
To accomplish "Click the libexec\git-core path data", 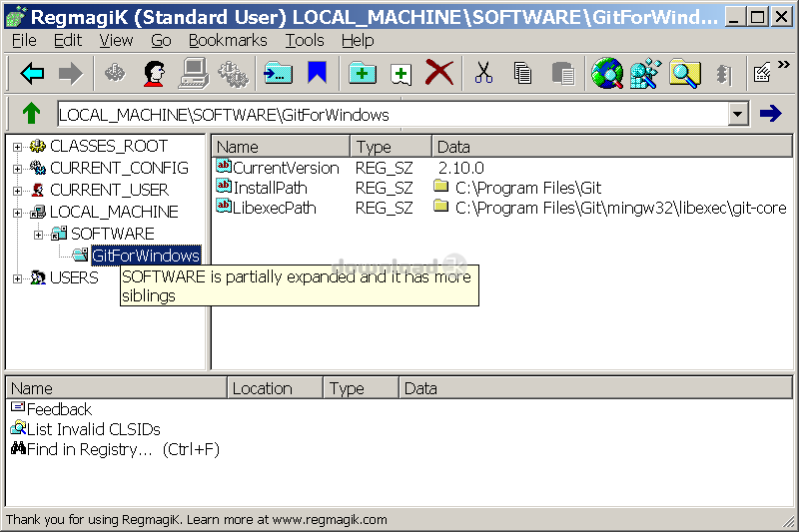I will pos(620,208).
